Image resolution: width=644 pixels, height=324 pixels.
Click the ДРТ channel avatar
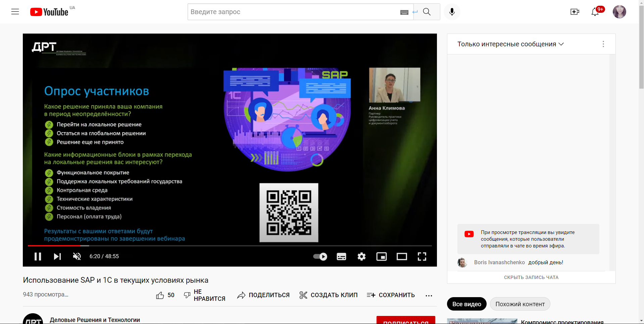(x=33, y=319)
